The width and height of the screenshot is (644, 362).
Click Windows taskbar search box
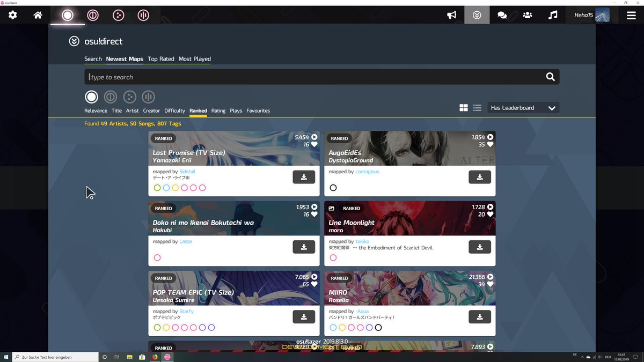[x=55, y=357]
